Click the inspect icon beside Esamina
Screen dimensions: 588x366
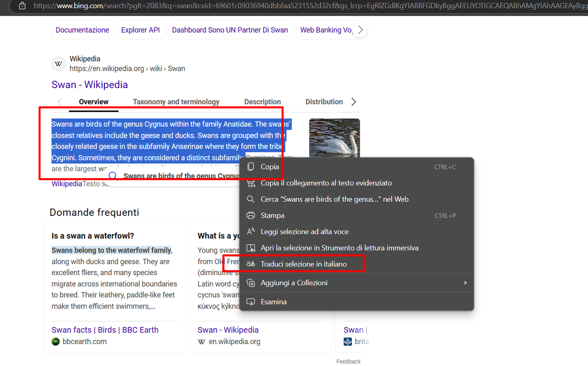[251, 302]
